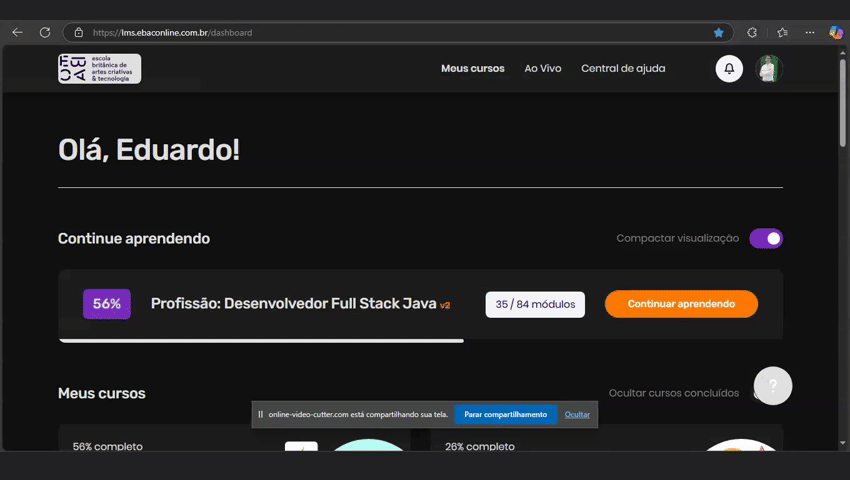Click the page vertical scrollbar thumb
This screenshot has width=850, height=480.
[842, 102]
